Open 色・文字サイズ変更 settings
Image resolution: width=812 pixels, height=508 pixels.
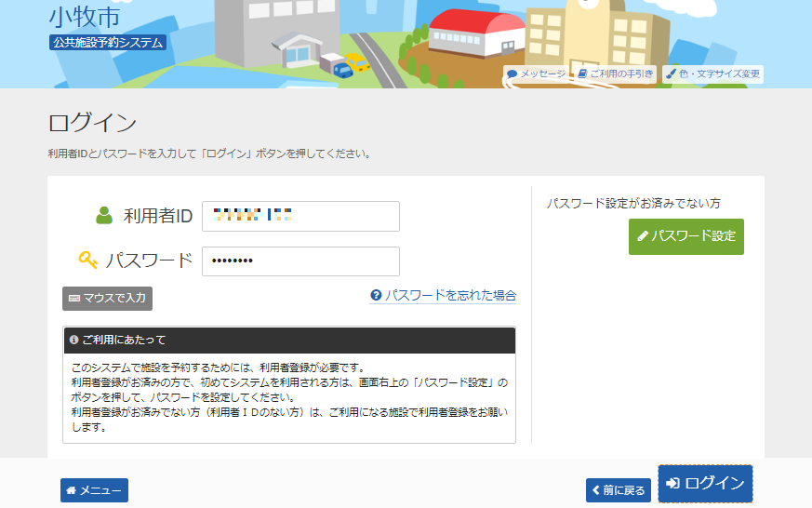(x=712, y=74)
